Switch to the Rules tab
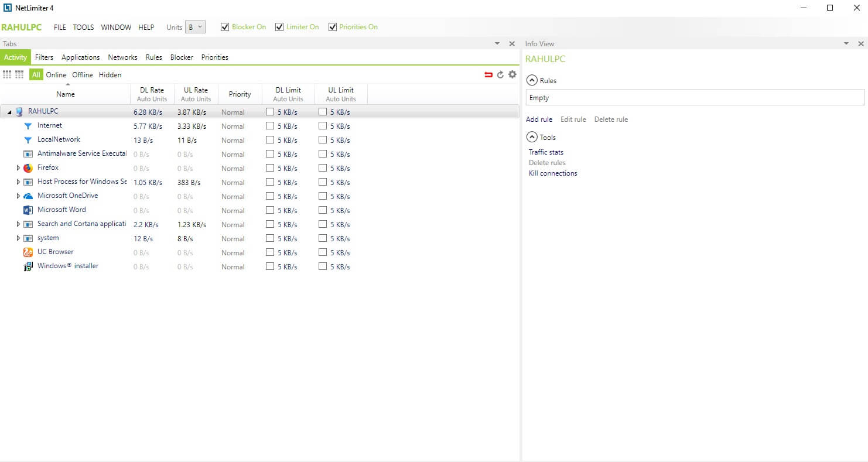The image size is (868, 462). tap(154, 57)
